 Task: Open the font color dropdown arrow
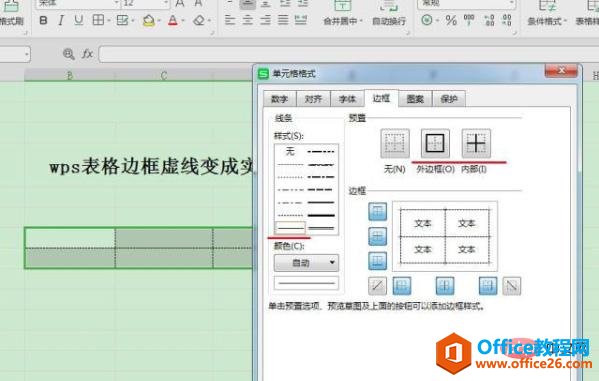click(183, 21)
